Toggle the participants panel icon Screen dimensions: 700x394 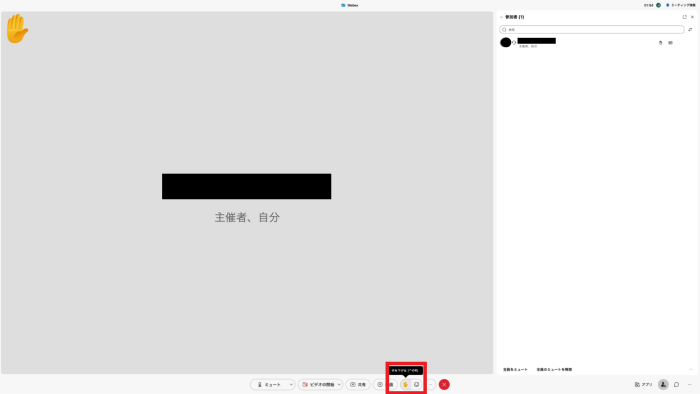(663, 385)
